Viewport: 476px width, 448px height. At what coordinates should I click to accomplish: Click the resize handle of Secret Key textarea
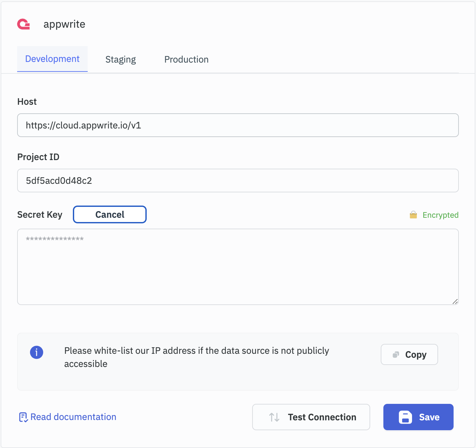[455, 301]
